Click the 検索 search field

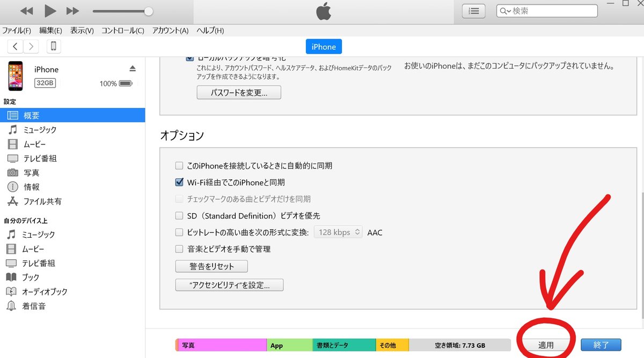(547, 11)
